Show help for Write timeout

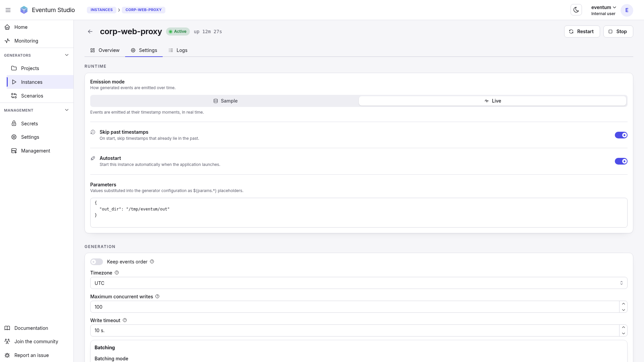(x=125, y=320)
